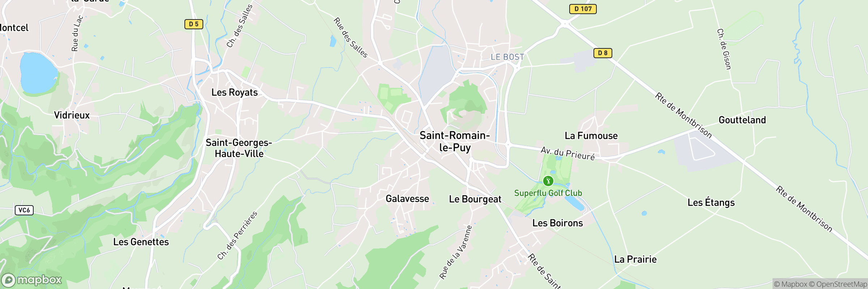The width and height of the screenshot is (868, 289).
Task: Click the Goutteland place label
Action: [x=743, y=120]
